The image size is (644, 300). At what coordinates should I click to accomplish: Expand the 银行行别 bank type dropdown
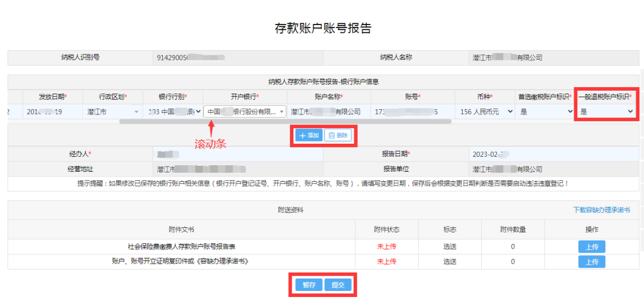pos(173,112)
